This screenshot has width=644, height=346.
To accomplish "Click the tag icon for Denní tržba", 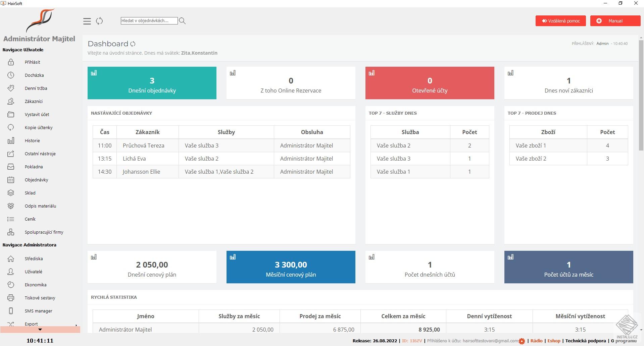I will [11, 88].
